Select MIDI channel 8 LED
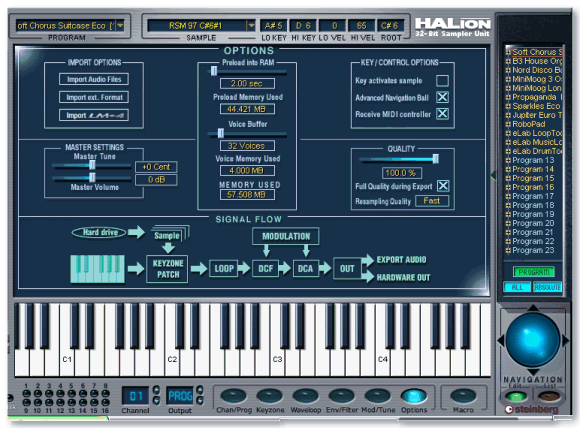The width and height of the screenshot is (580, 428). click(x=105, y=393)
